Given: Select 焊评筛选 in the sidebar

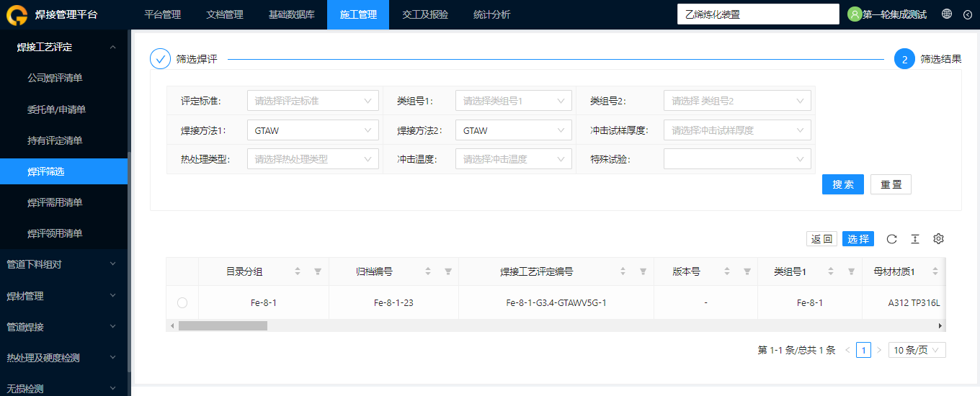Looking at the screenshot, I should [x=63, y=171].
